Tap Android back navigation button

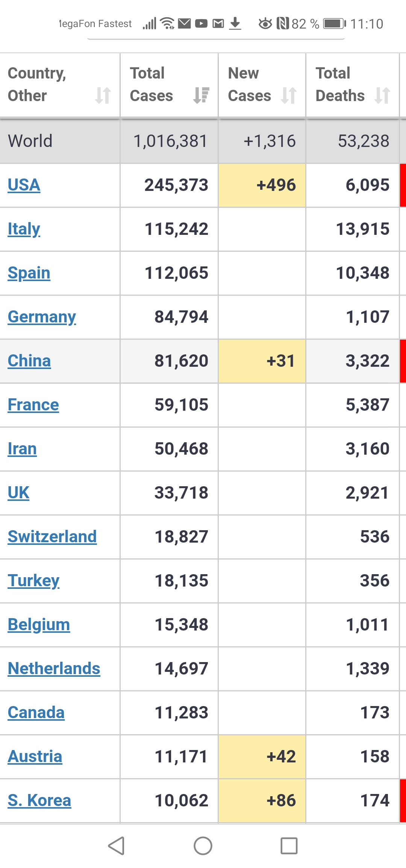point(117,846)
